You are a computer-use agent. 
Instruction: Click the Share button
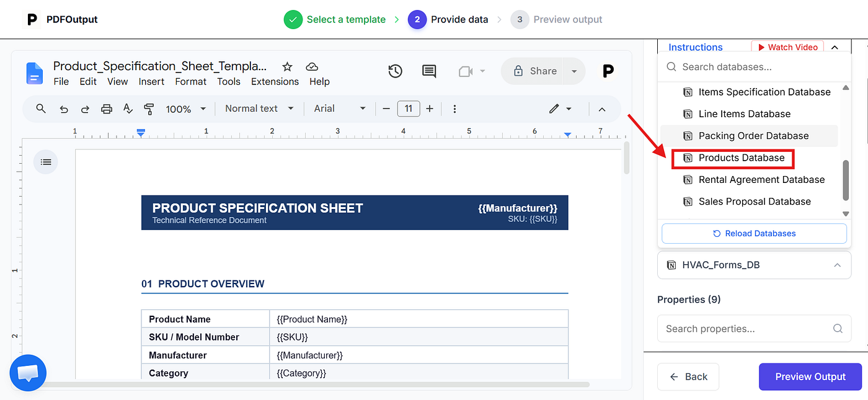click(536, 71)
